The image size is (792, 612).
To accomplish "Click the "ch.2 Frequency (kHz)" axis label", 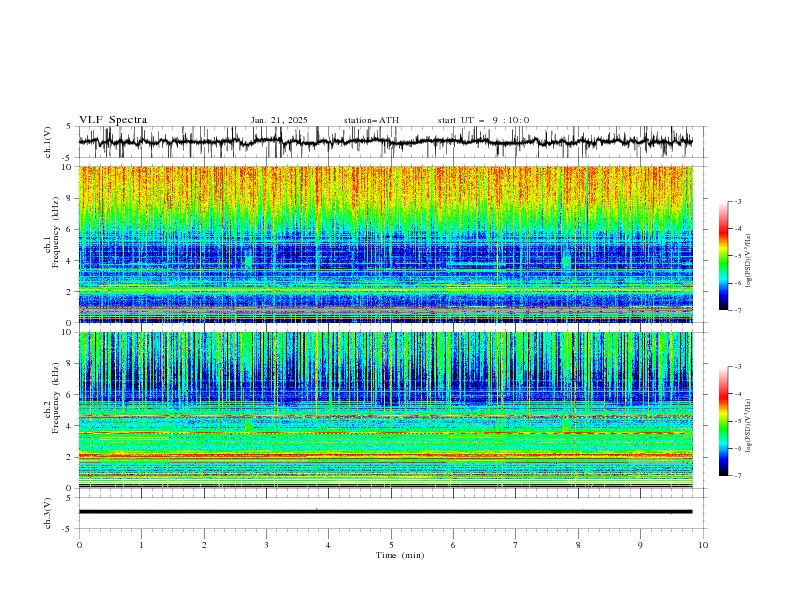I will coord(52,398).
